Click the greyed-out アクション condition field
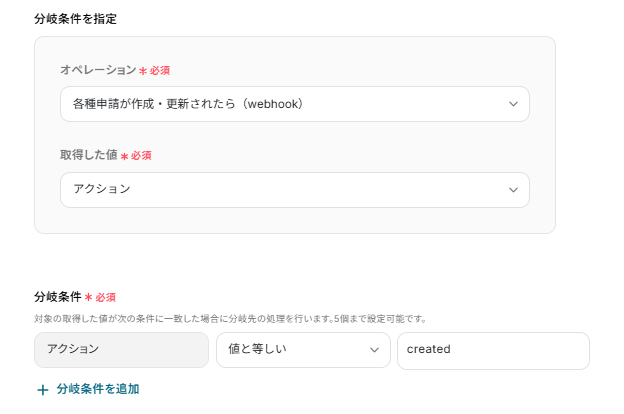The height and width of the screenshot is (414, 624). tap(121, 350)
